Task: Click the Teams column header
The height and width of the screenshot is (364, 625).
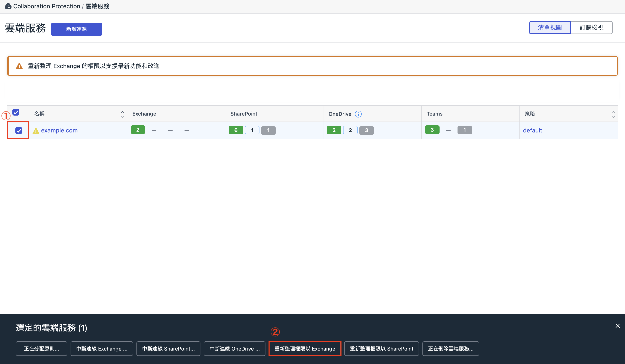Action: coord(470,114)
